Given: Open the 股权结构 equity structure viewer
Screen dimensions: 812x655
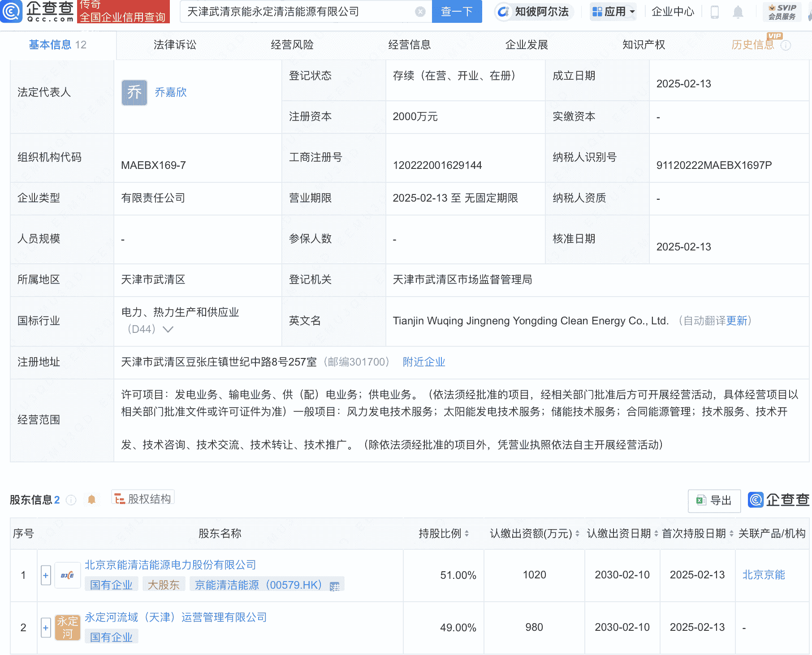Looking at the screenshot, I should pos(143,498).
